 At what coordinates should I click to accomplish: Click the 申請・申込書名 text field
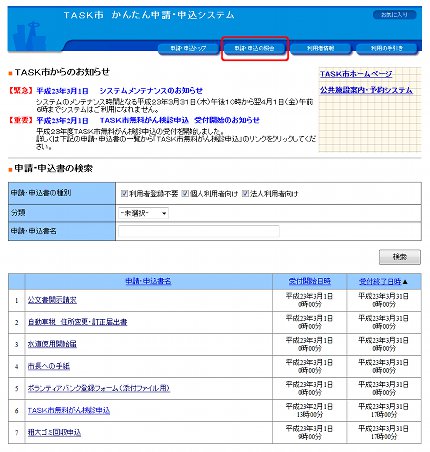click(199, 231)
